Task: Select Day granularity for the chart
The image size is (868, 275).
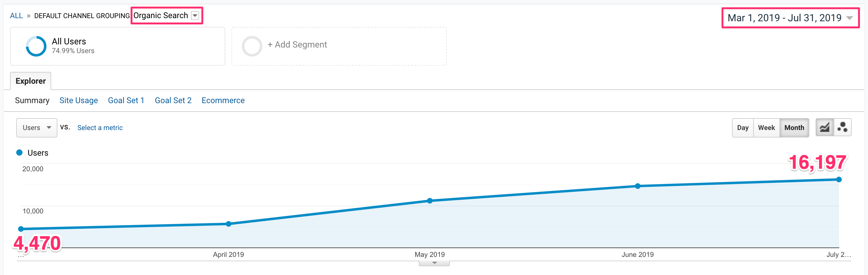Action: [743, 128]
